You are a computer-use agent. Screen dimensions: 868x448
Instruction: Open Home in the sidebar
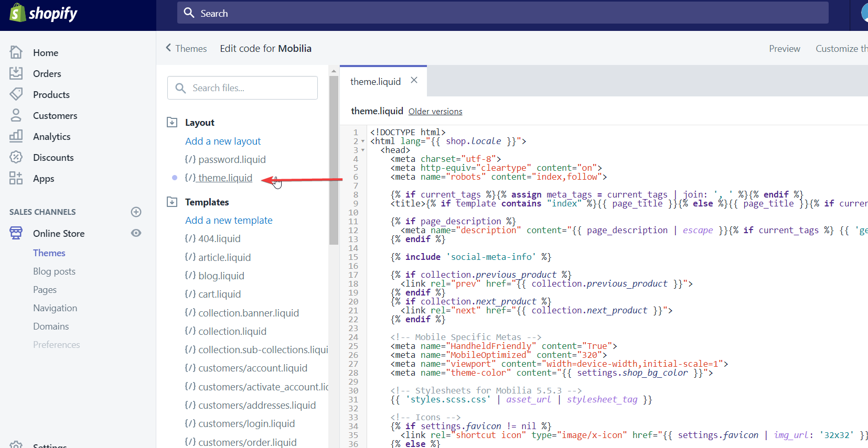[x=46, y=52]
